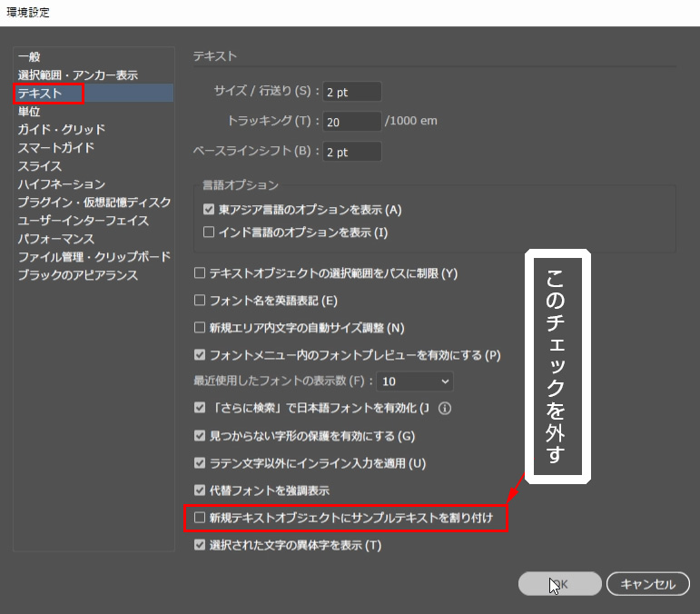Click the トラッキング value field

352,122
